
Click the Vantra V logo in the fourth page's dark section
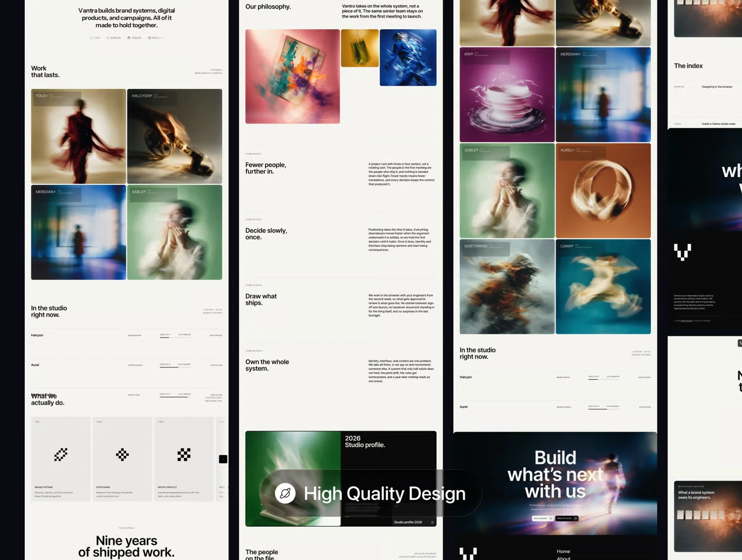(682, 252)
